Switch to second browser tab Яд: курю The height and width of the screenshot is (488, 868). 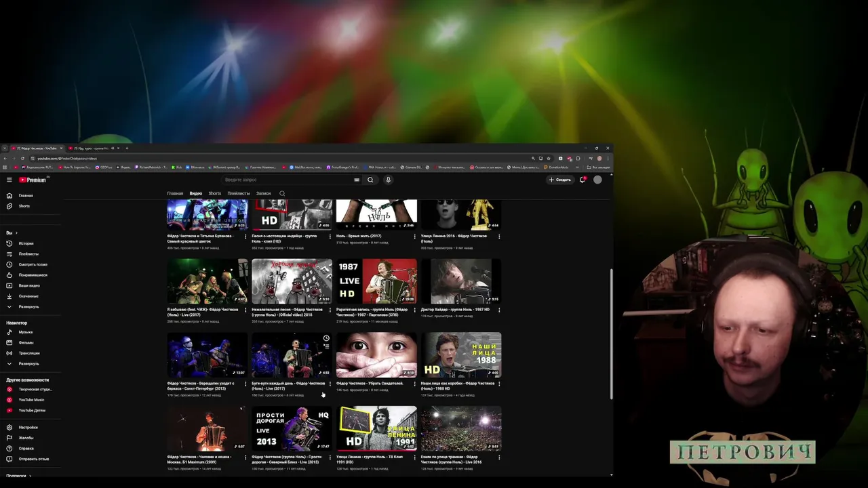coord(92,148)
